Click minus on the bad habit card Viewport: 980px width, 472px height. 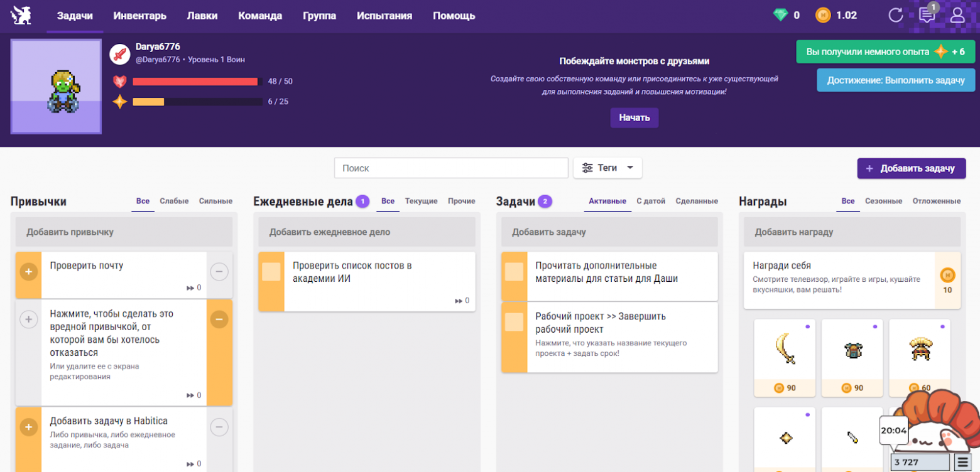219,319
